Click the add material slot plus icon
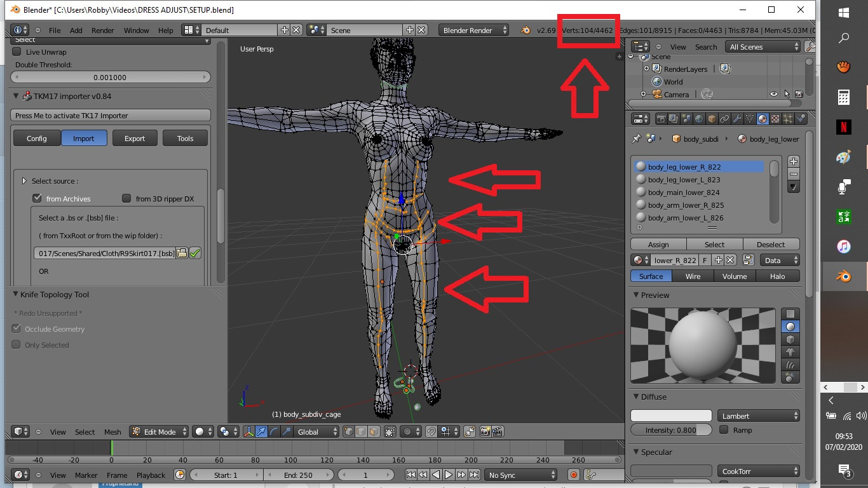This screenshot has width=868, height=488. (x=793, y=162)
